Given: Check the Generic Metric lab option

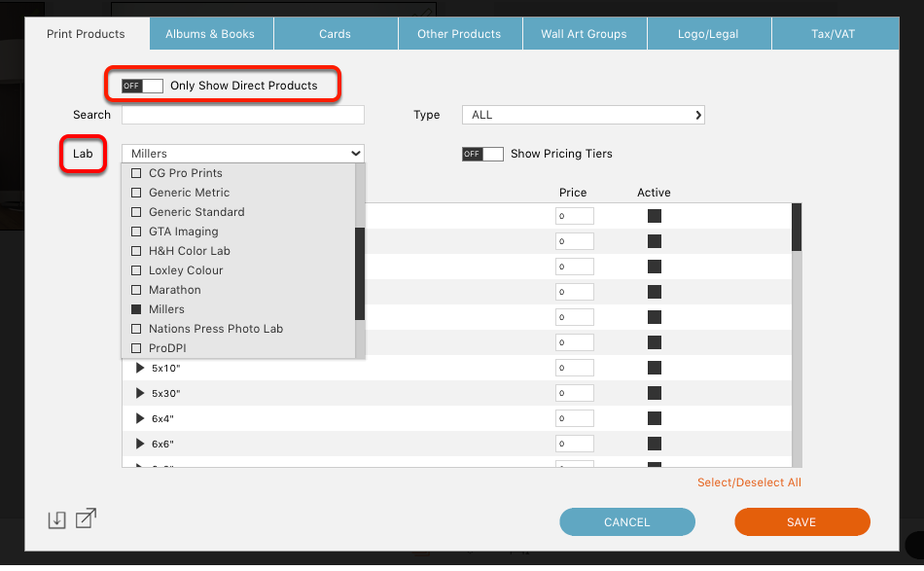Looking at the screenshot, I should (x=136, y=193).
